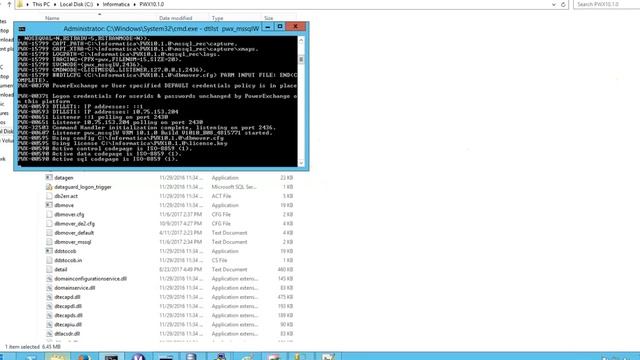Select the file named dataguard_logon_trigger

[x=83, y=187]
